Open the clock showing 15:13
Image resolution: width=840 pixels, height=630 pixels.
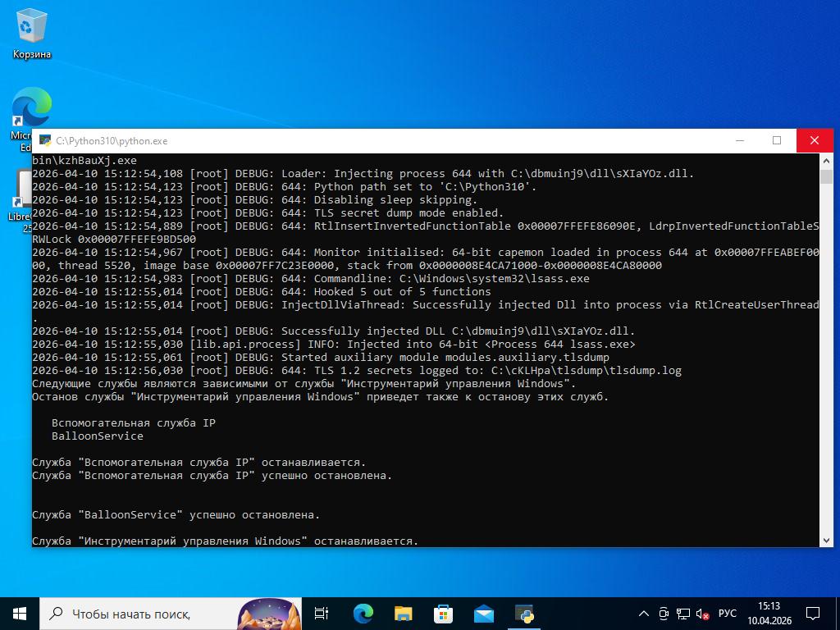(x=769, y=614)
